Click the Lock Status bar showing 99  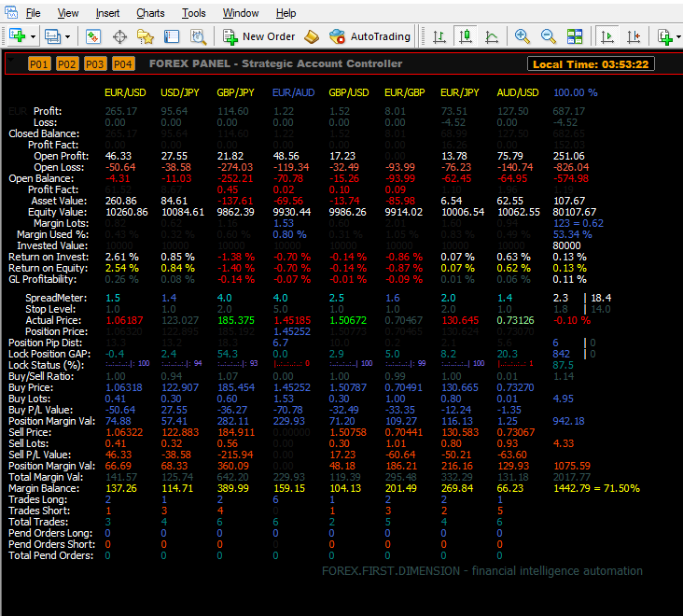pyautogui.click(x=406, y=363)
